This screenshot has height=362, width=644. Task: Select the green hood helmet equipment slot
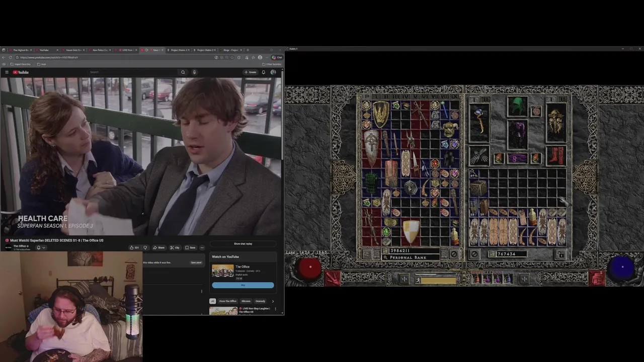point(517,107)
